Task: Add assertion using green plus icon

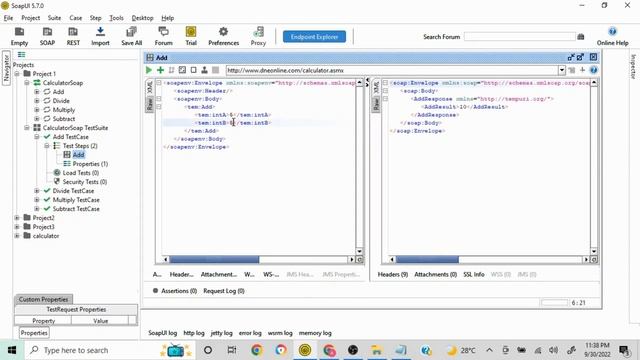Action: tap(160, 70)
